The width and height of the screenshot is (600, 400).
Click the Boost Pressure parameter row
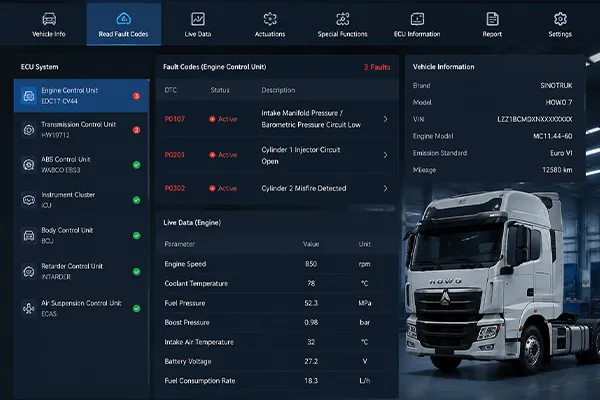click(x=277, y=323)
